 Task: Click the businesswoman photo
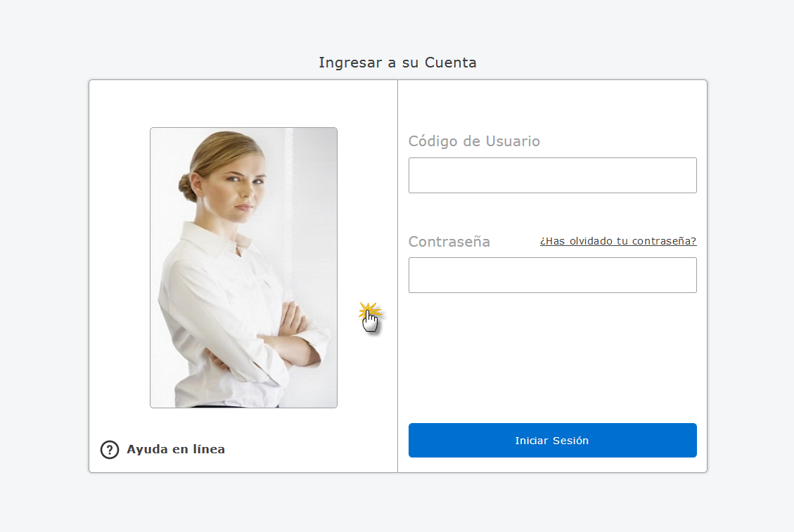click(243, 267)
